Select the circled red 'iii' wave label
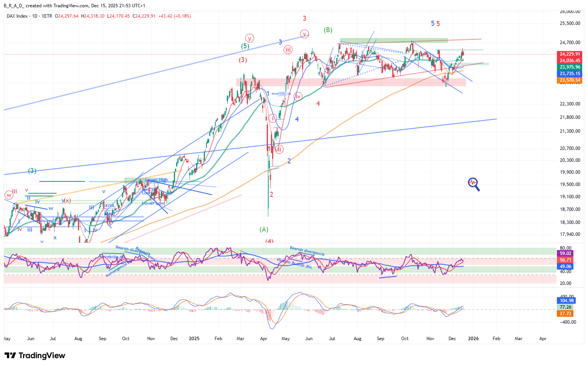Viewport: 588px width, 367px height. [x=288, y=49]
